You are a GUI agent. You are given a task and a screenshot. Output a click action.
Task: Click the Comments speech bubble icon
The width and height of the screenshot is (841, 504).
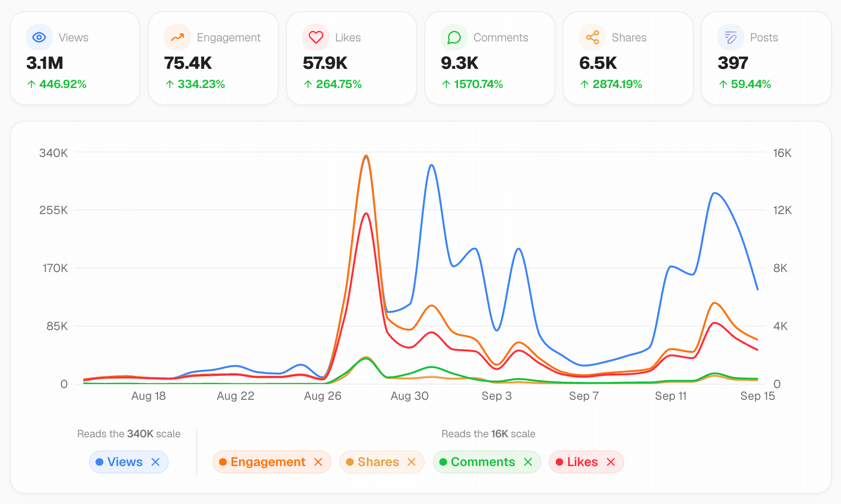click(454, 38)
